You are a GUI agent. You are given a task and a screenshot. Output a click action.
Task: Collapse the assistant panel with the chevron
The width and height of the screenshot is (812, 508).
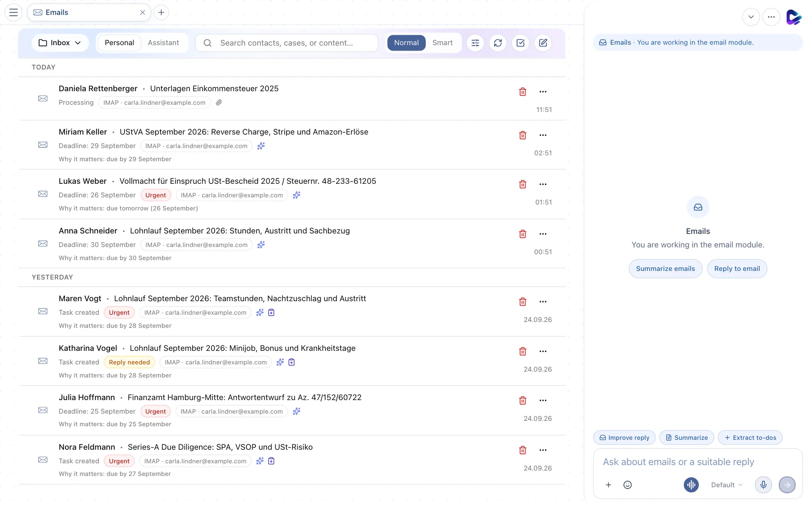click(x=751, y=17)
